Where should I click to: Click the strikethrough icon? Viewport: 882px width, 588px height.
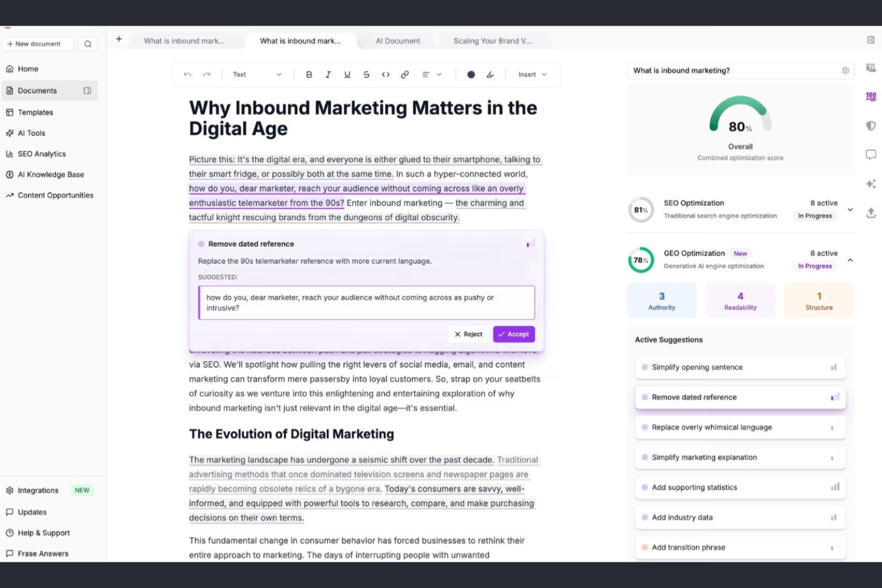[x=367, y=74]
